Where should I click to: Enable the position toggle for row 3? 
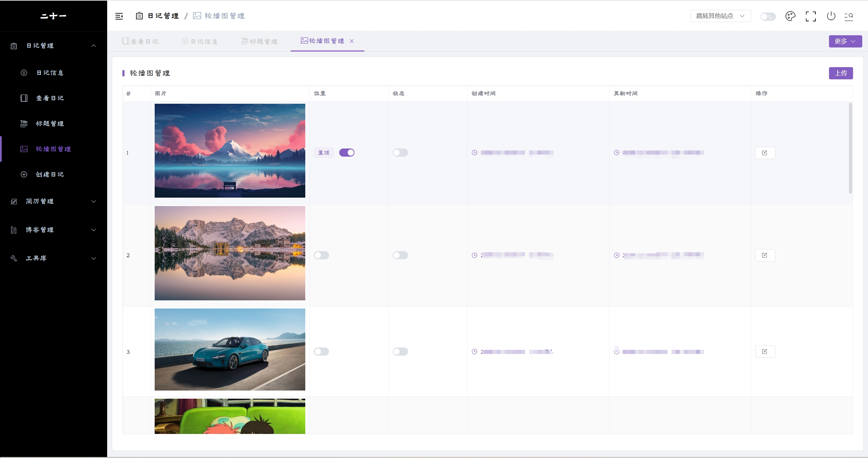(x=321, y=352)
